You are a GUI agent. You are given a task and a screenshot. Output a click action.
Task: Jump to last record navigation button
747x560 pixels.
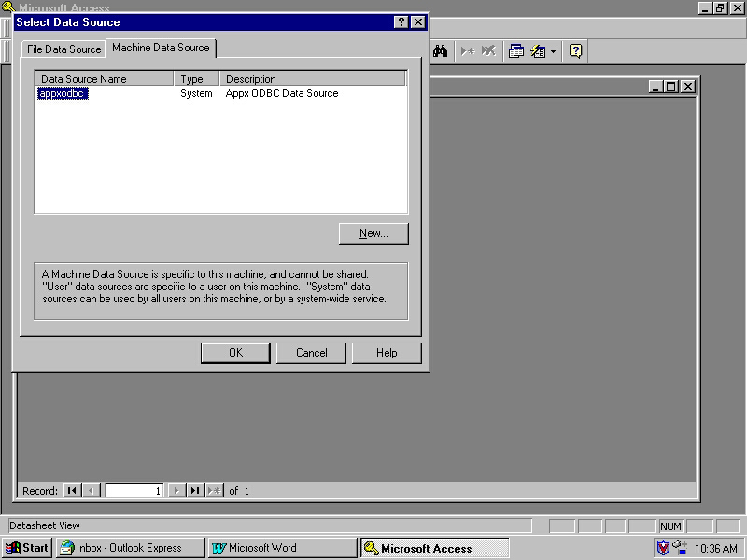tap(195, 491)
